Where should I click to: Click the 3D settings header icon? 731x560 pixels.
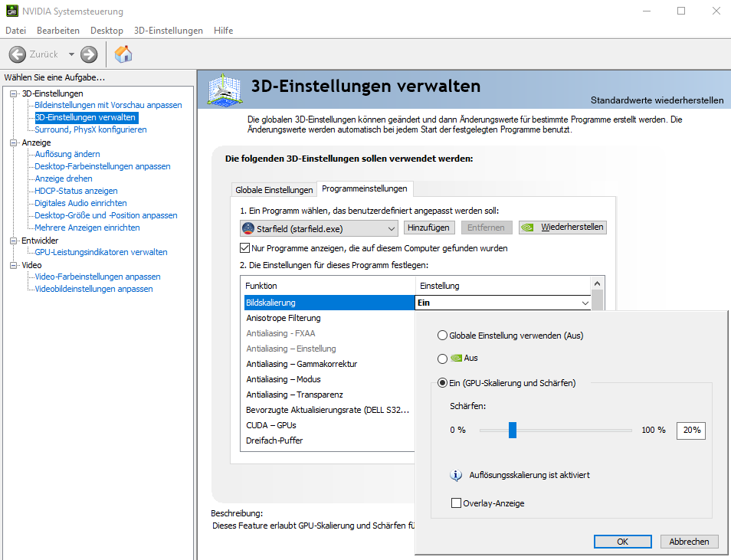tap(225, 89)
